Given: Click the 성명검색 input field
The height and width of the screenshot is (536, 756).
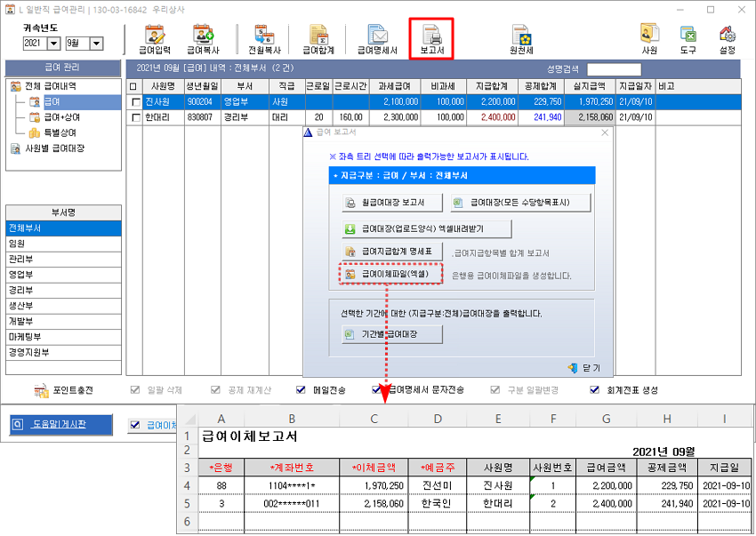Looking at the screenshot, I should 614,69.
